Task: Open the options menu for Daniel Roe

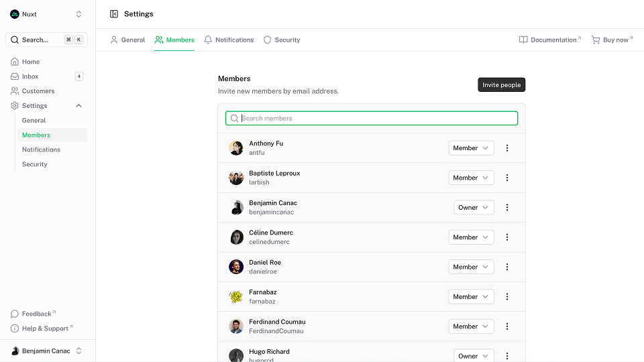Action: (x=507, y=267)
